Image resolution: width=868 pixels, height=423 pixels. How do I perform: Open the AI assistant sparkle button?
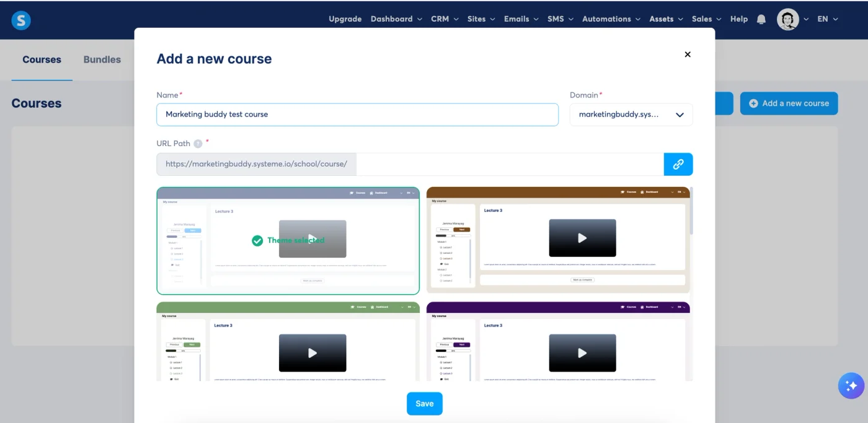(x=851, y=385)
